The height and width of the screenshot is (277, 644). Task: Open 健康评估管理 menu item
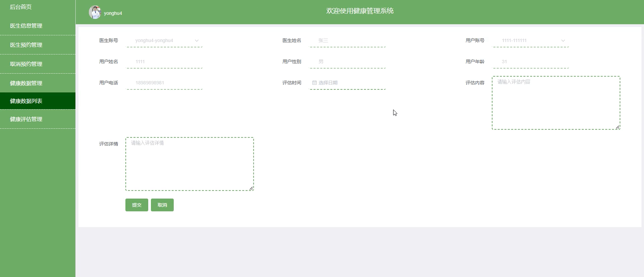[x=26, y=119]
